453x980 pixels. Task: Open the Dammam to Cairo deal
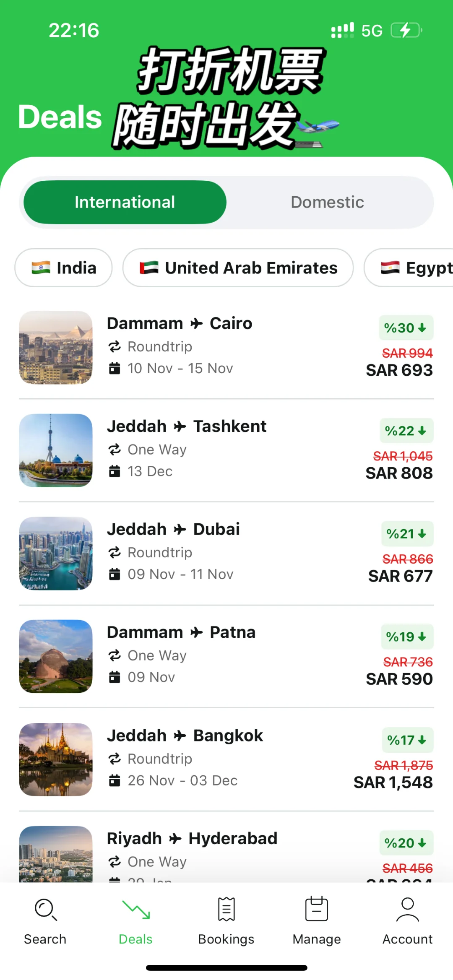click(226, 346)
